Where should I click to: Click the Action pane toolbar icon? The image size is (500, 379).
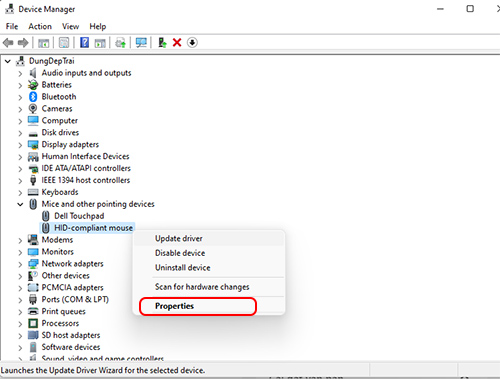click(100, 43)
